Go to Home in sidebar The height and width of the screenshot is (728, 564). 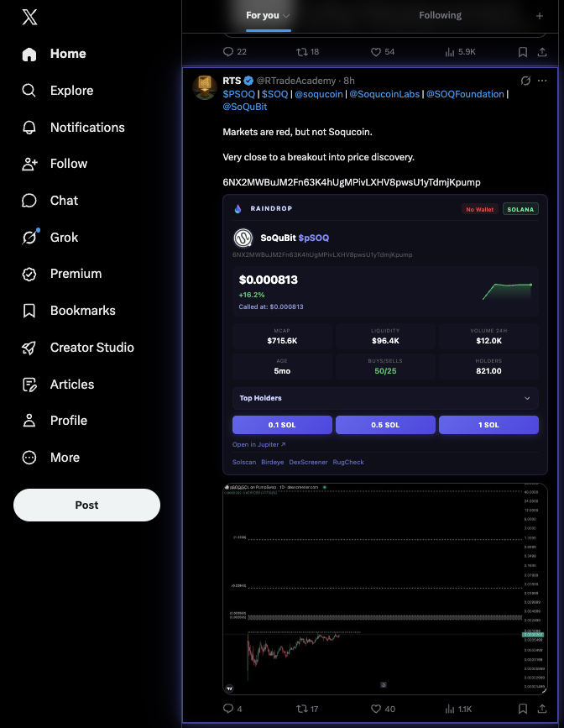tap(54, 54)
